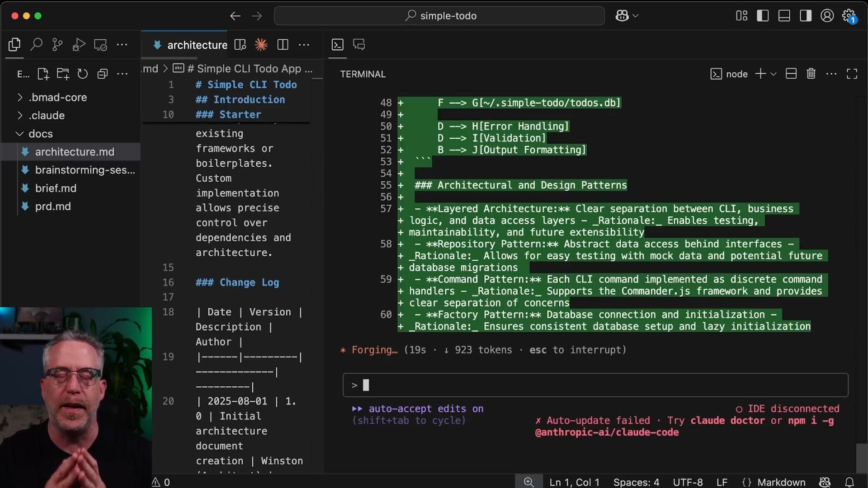
Task: Click the Claude prompt input box
Action: coord(595,385)
